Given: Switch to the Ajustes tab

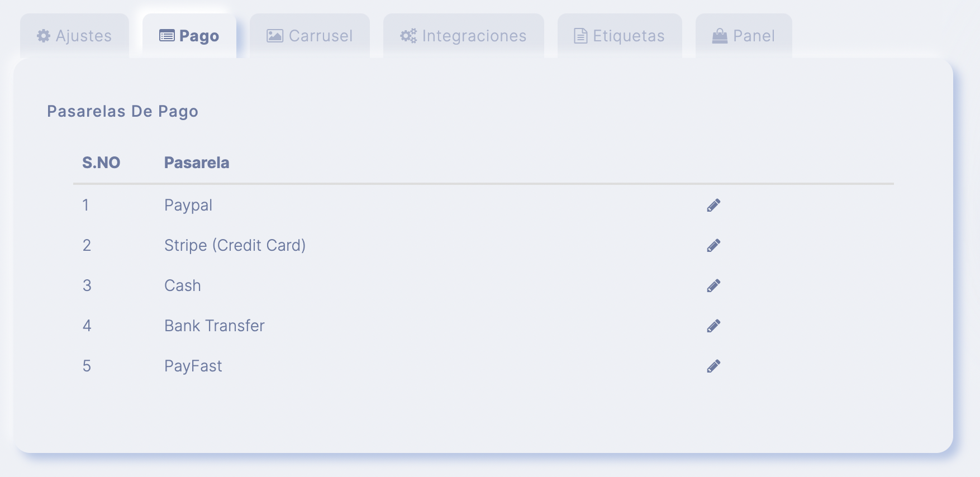Looking at the screenshot, I should pyautogui.click(x=75, y=36).
